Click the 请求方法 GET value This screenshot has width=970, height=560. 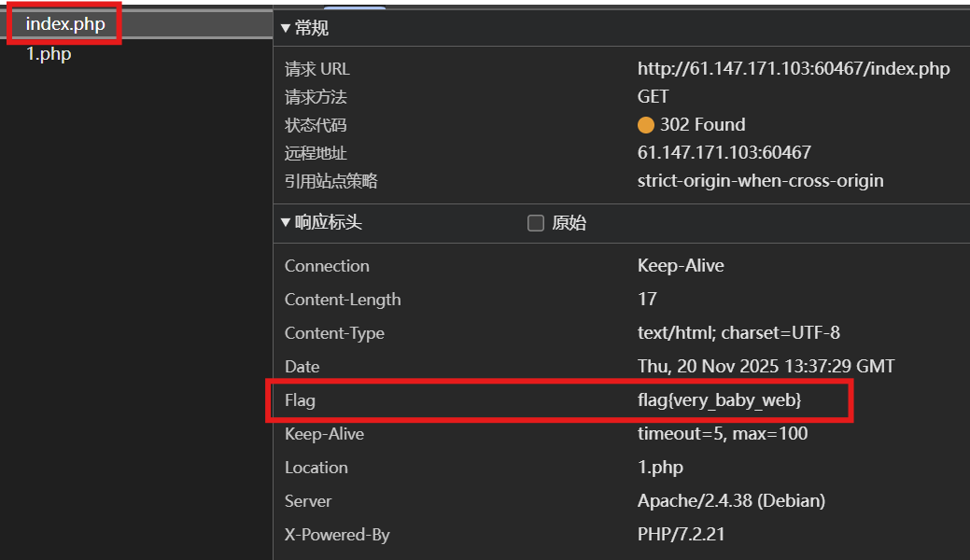pos(653,96)
